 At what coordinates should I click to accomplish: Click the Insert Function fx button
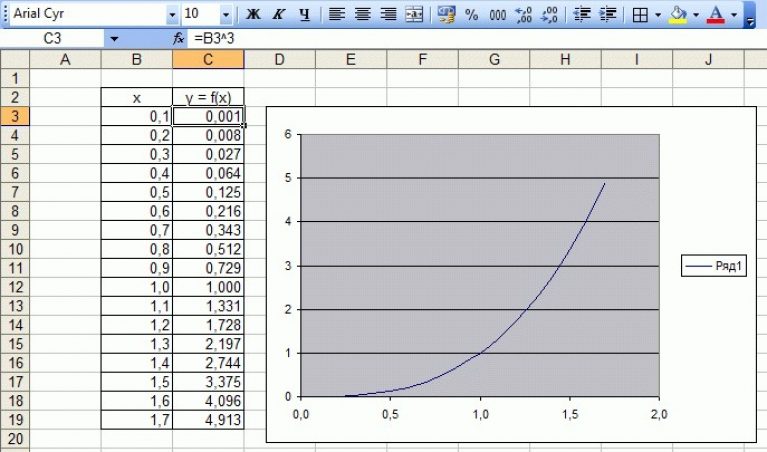point(179,38)
